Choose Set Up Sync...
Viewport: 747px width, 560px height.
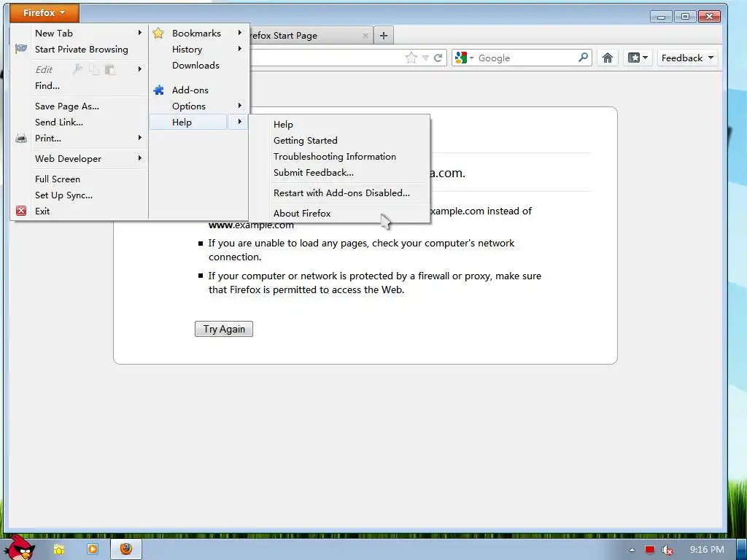tap(64, 195)
